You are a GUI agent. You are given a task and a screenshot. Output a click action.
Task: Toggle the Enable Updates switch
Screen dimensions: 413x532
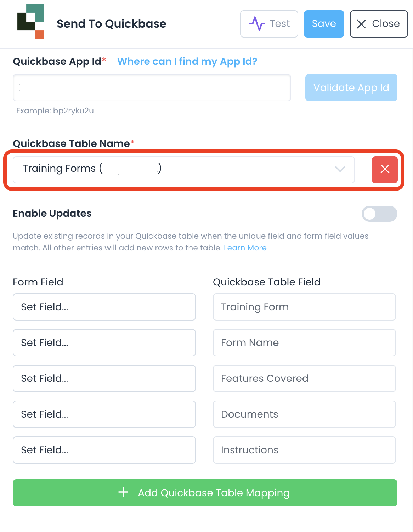point(379,214)
